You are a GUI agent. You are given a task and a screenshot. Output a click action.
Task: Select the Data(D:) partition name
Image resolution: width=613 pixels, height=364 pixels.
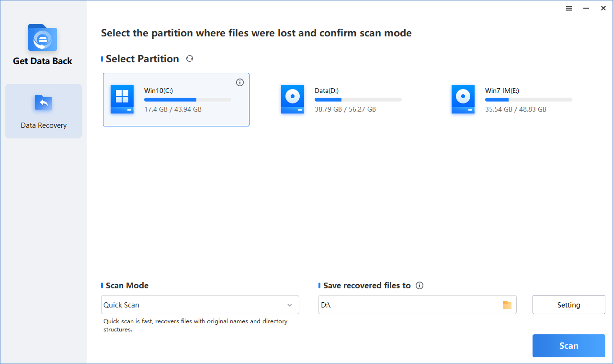tap(327, 91)
